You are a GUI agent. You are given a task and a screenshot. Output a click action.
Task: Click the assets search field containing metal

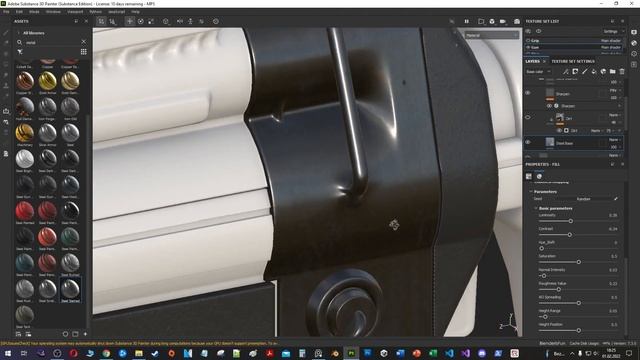52,42
